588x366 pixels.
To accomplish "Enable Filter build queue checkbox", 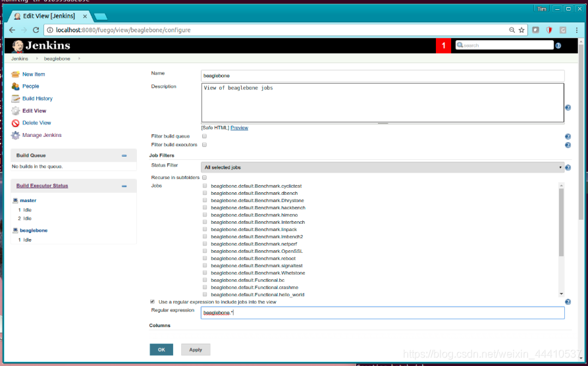I will point(204,136).
